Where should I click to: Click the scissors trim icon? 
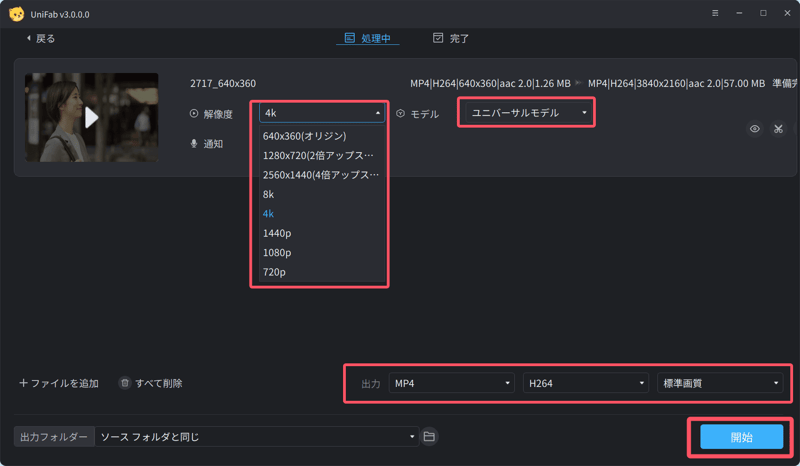pos(777,129)
